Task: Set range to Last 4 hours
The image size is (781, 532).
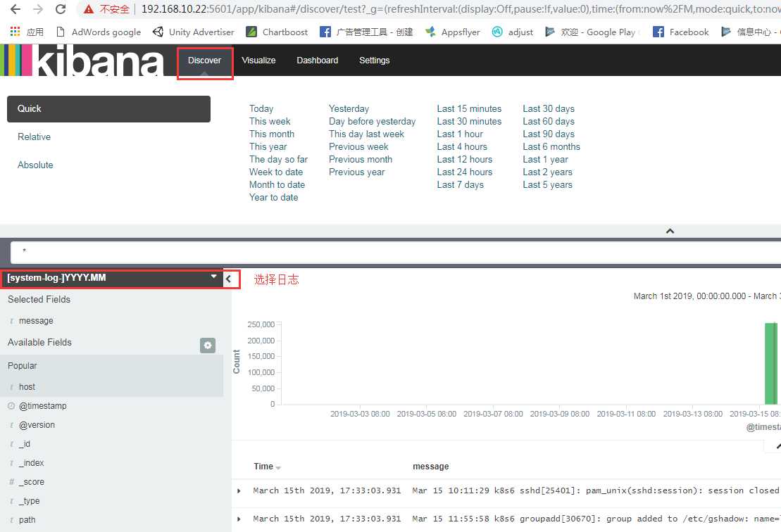Action: (x=462, y=147)
